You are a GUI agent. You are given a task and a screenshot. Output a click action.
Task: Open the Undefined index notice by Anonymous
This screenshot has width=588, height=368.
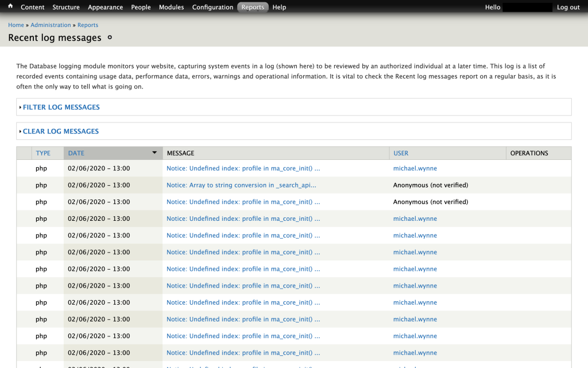pyautogui.click(x=243, y=202)
